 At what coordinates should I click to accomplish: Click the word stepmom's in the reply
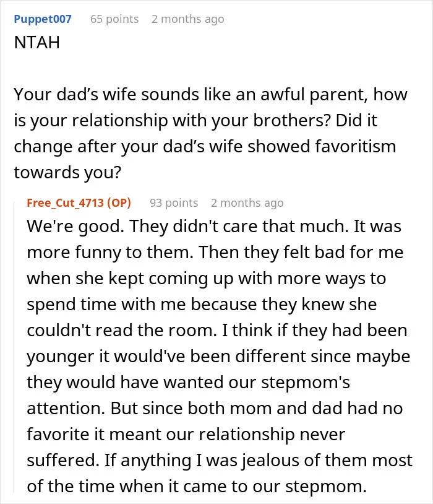coord(305,382)
